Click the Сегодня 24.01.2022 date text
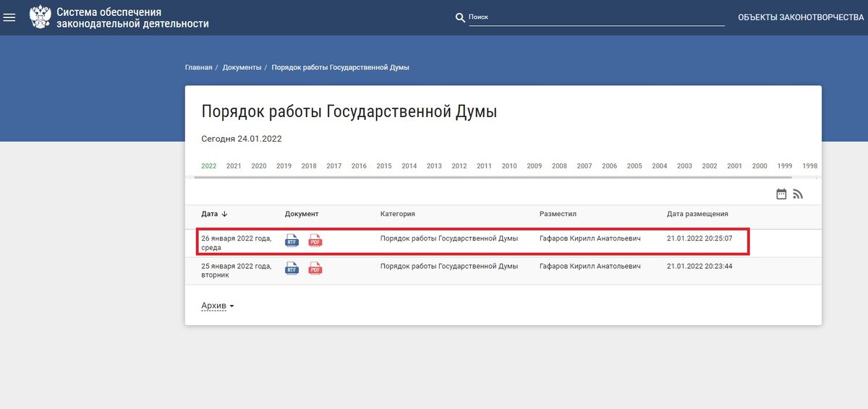 242,139
